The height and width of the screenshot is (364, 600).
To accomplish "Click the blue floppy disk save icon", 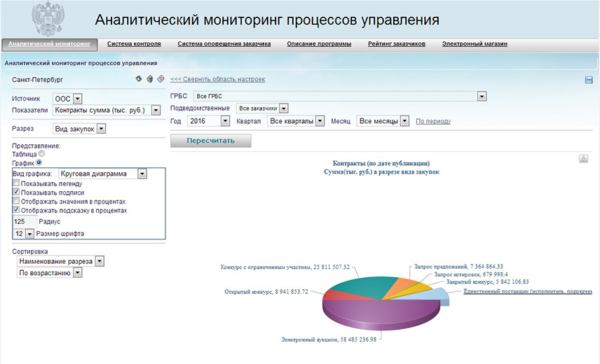I will point(589,80).
